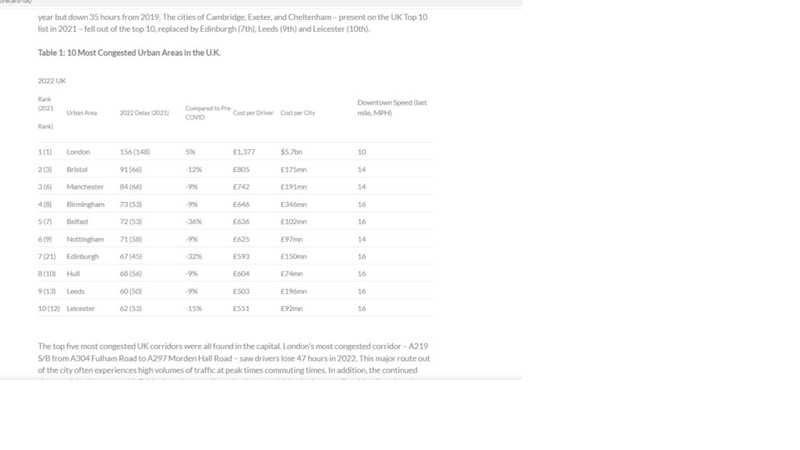Screen dimensions: 800x450
Task: Click the Belfast urban area cell
Action: [78, 221]
